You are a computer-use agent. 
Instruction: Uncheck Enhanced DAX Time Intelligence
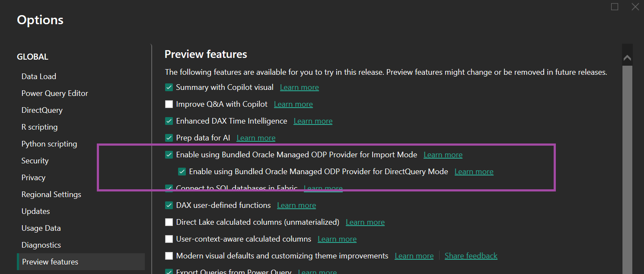tap(169, 121)
